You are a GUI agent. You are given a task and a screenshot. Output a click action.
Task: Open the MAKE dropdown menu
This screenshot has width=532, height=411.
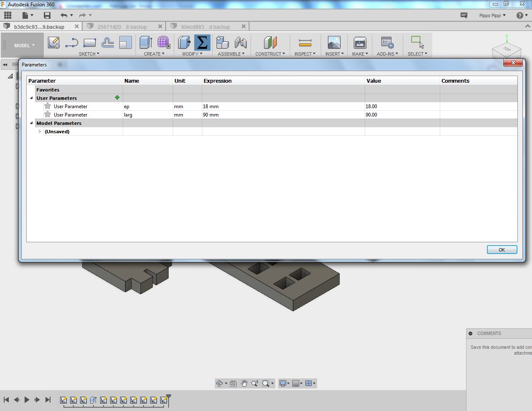(x=360, y=54)
